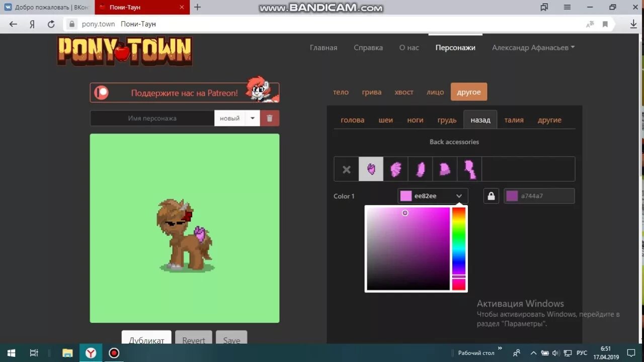Switch to тело tab
Image resolution: width=644 pixels, height=362 pixels.
[341, 92]
